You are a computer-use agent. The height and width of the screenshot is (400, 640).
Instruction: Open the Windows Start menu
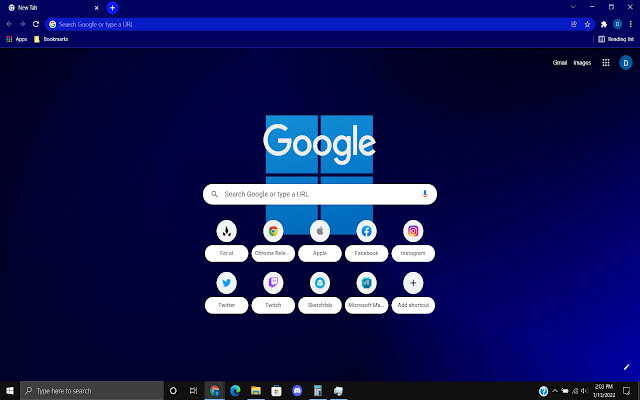pos(10,391)
